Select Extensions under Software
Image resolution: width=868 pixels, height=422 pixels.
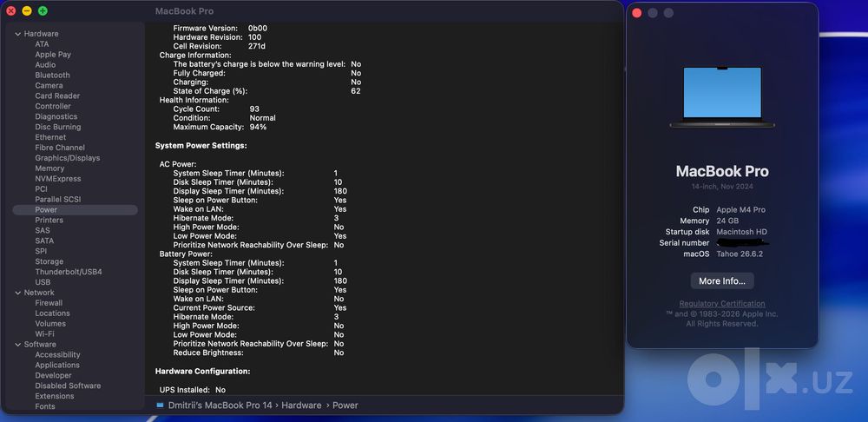(x=54, y=396)
